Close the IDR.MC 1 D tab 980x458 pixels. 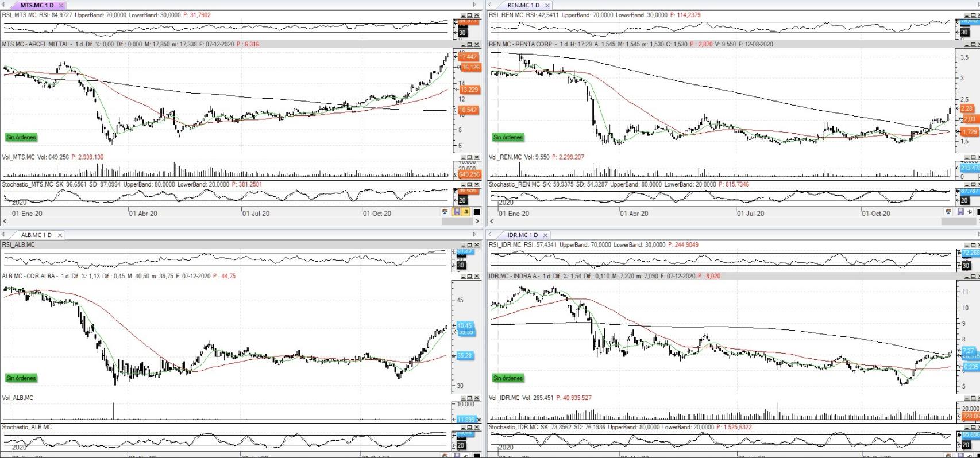pos(546,235)
